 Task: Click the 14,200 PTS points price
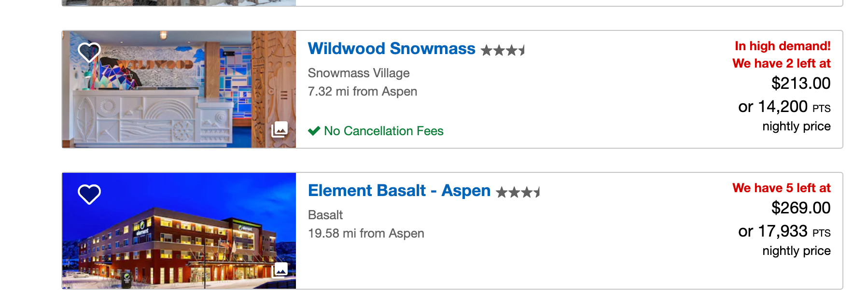tap(784, 107)
